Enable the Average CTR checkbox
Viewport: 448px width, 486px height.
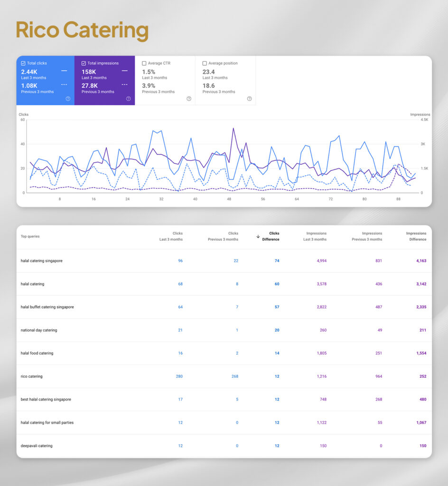(144, 63)
